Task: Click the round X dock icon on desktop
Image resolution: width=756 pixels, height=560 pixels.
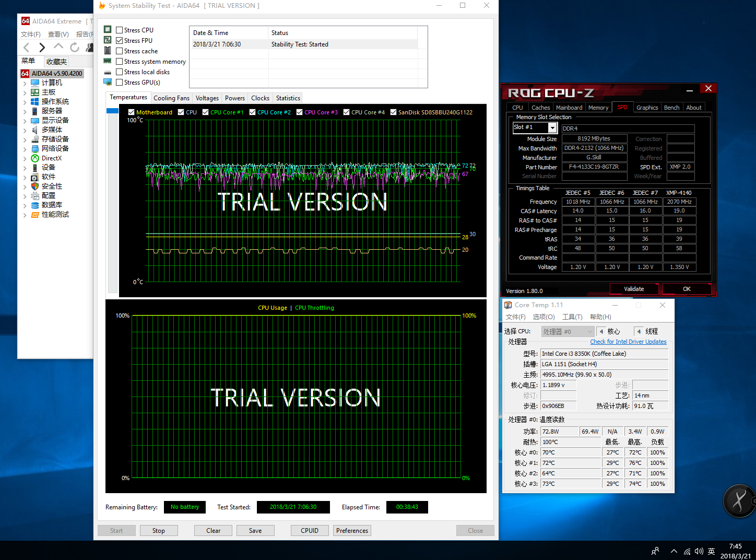Action: tap(739, 501)
